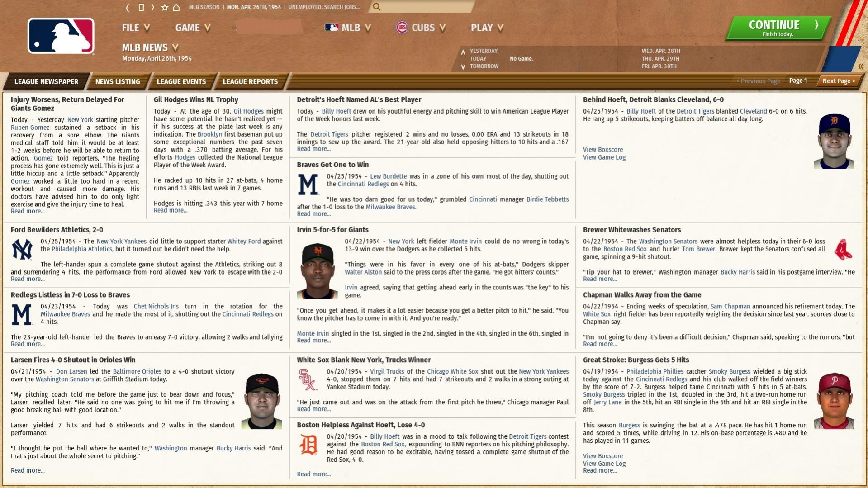Click the Philadelphia Athletics team link
Viewport: 868px width, 488px height.
coord(81,249)
